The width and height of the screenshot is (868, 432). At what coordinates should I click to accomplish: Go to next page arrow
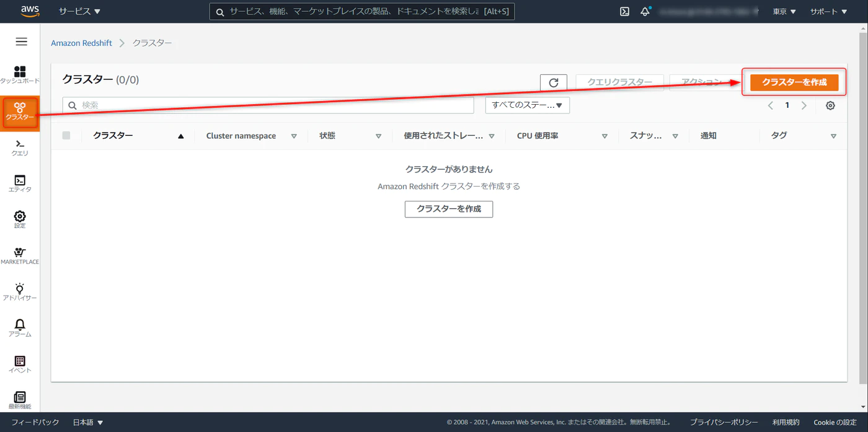pos(804,105)
